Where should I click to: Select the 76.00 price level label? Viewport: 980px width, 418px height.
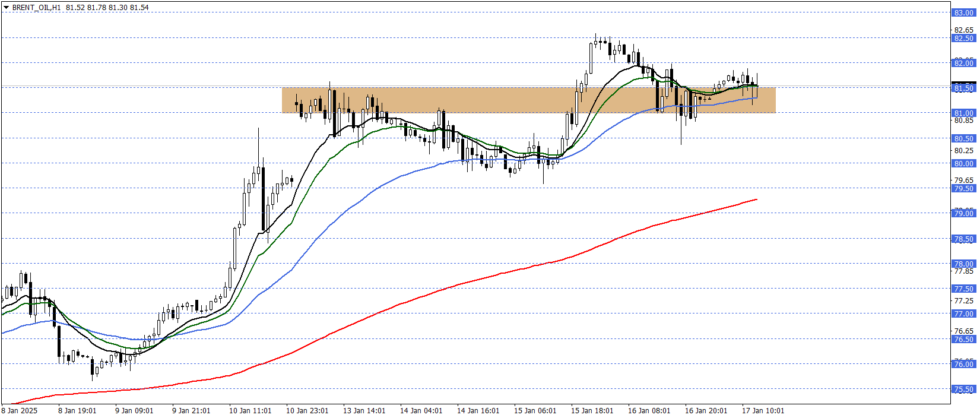pyautogui.click(x=963, y=365)
